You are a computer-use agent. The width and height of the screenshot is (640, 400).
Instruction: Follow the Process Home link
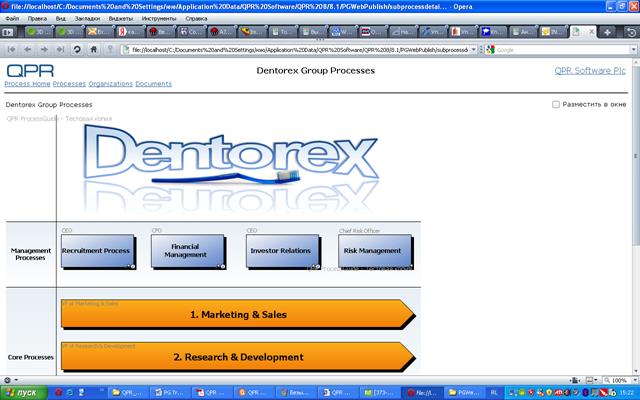click(x=27, y=84)
